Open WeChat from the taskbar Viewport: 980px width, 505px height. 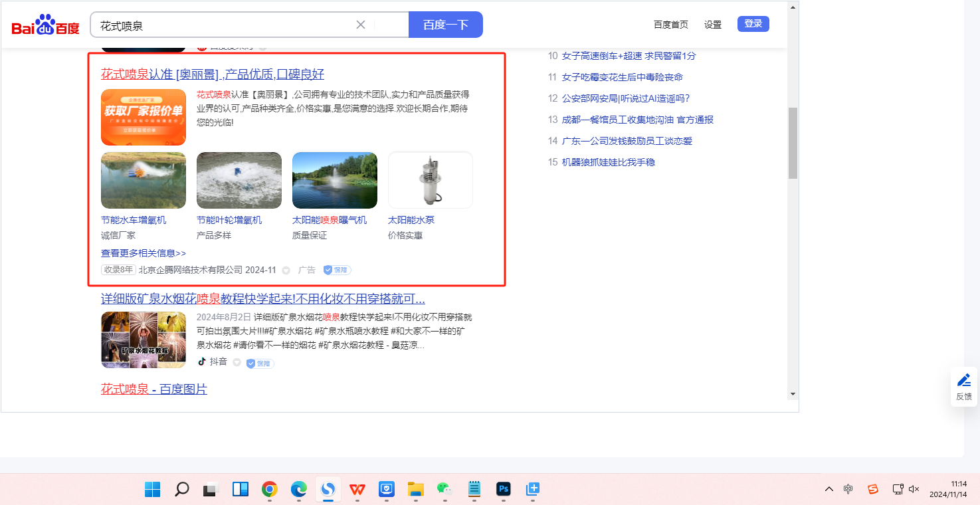[444, 490]
